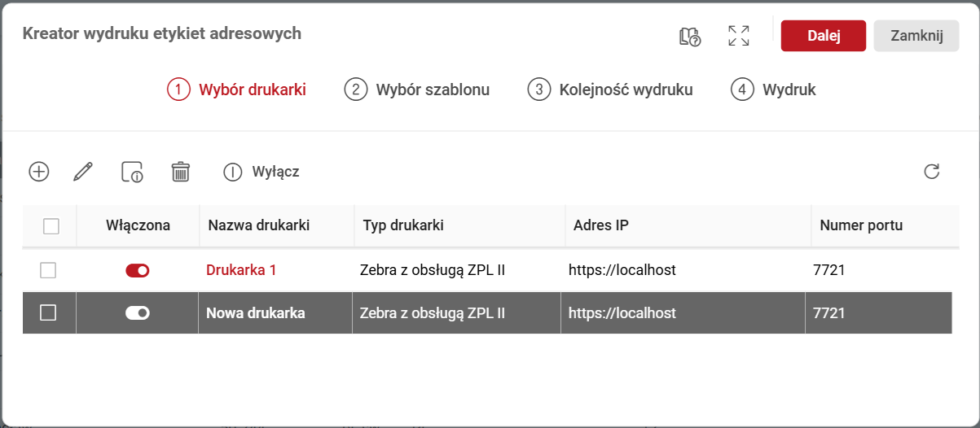Go to step Wybór szablonu

point(417,90)
